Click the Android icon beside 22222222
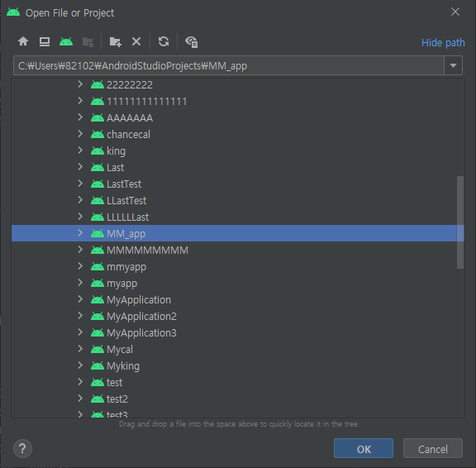This screenshot has width=476, height=468. [98, 84]
